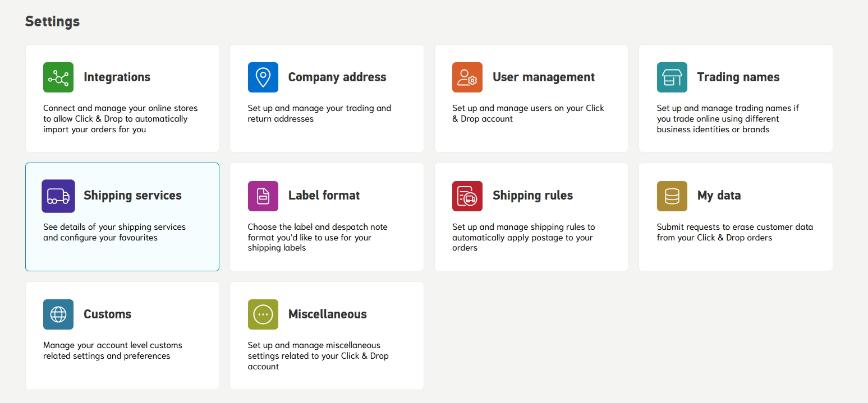Click the Miscellaneous ellipsis circle icon
The width and height of the screenshot is (868, 403).
[x=263, y=314]
